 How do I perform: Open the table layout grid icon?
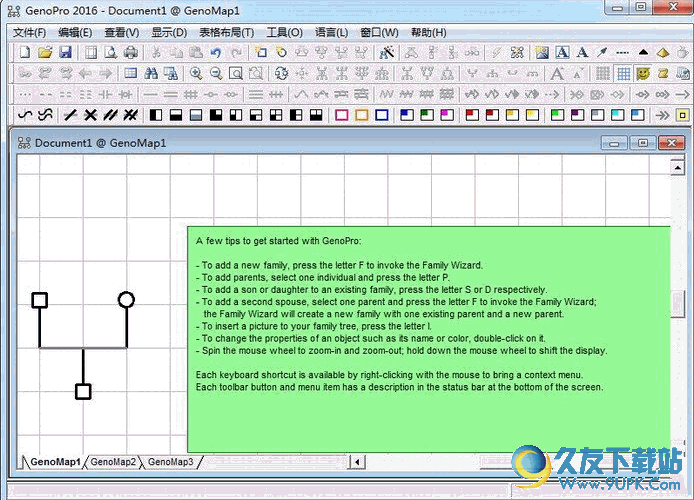(130, 73)
